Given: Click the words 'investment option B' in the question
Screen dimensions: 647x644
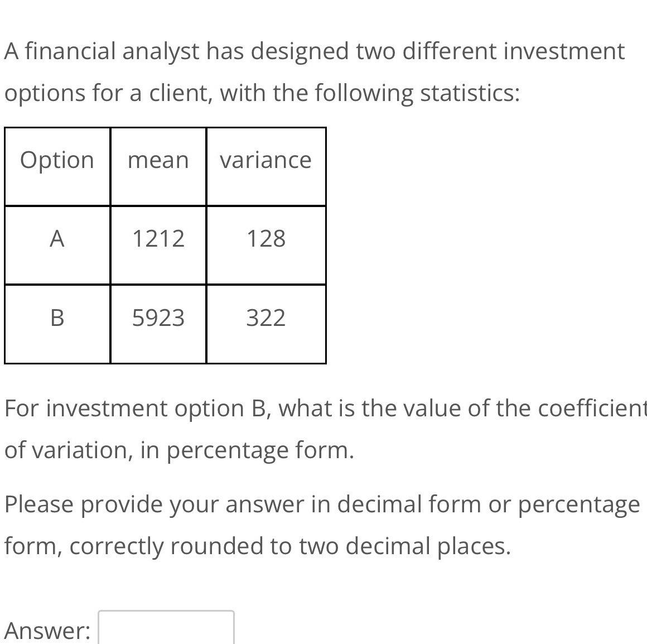Looking at the screenshot, I should pyautogui.click(x=158, y=408).
